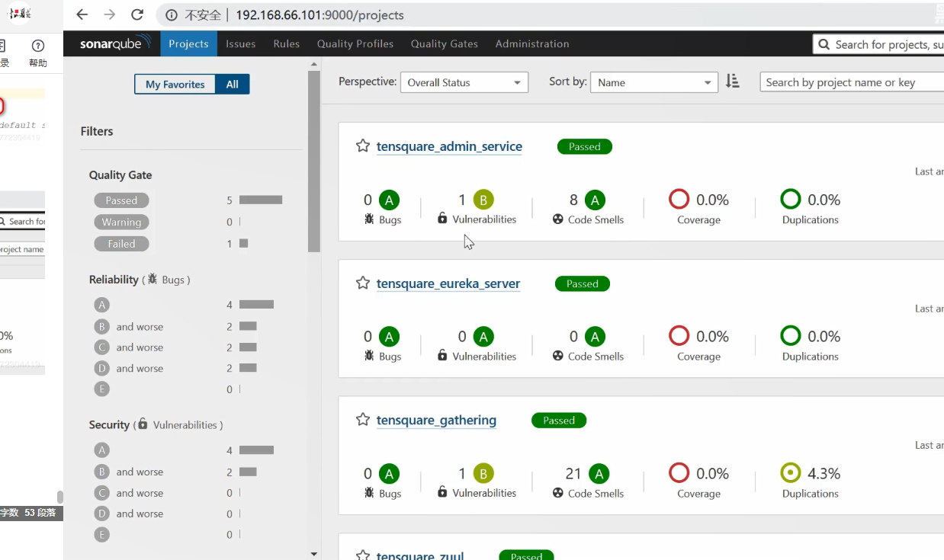Filter Reliability by C and worse
This screenshot has width=944, height=560.
click(x=128, y=347)
